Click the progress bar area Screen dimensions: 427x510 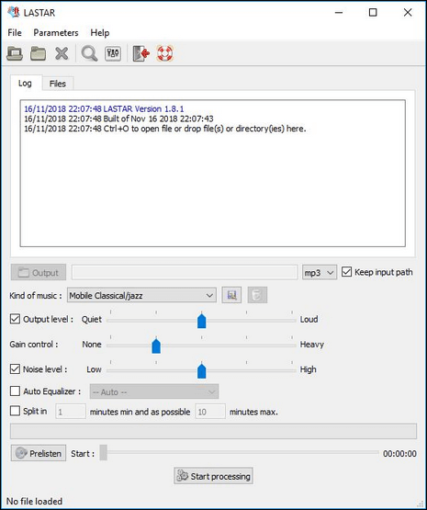tap(213, 431)
